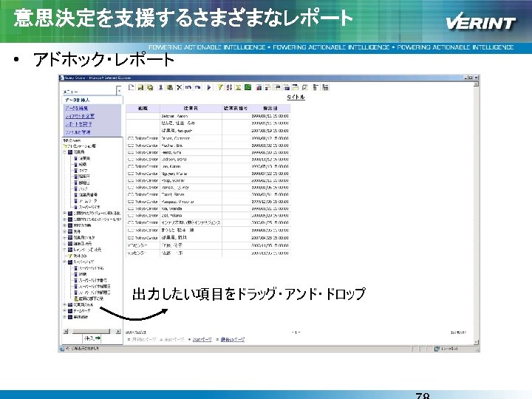This screenshot has width=532, height=399.
Task: Click the Save floppy disk icon
Action: [140, 87]
